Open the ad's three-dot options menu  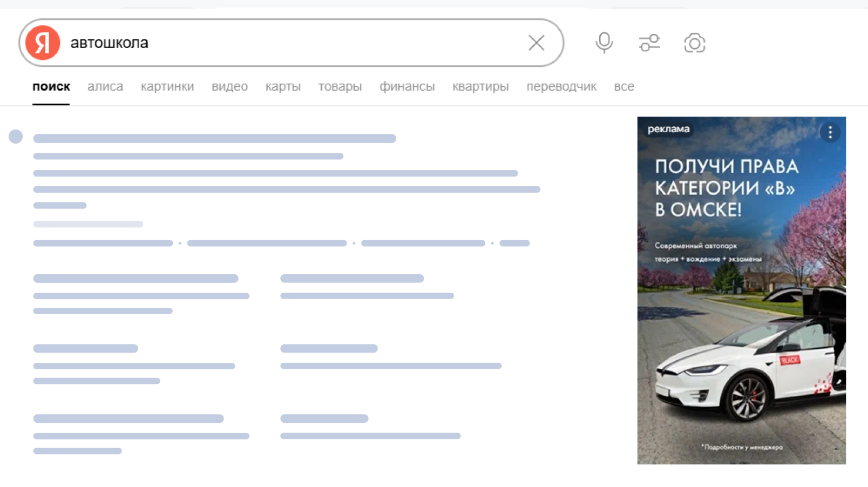[x=830, y=132]
